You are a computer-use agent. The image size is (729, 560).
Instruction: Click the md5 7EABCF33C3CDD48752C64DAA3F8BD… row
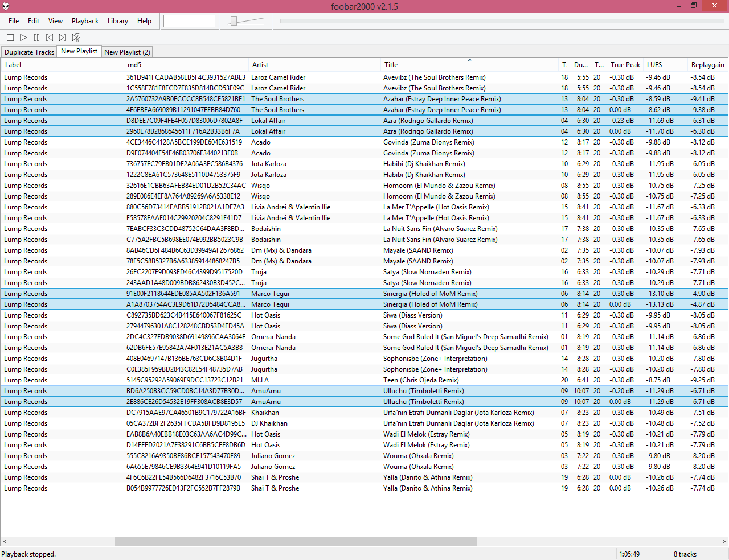pos(364,229)
